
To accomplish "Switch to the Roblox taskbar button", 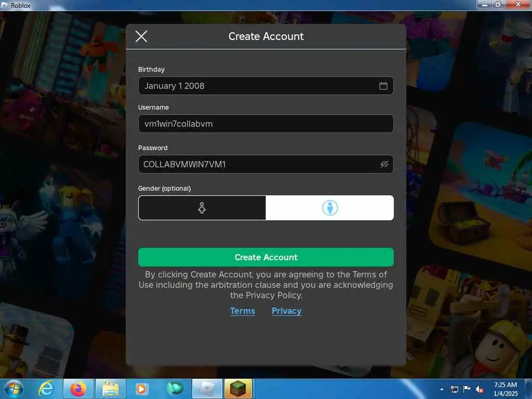I will (207, 389).
